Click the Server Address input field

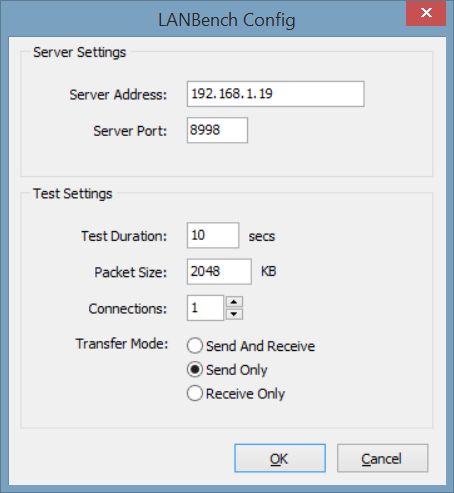coord(275,94)
